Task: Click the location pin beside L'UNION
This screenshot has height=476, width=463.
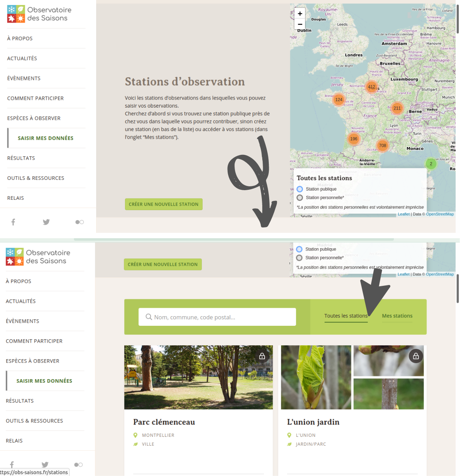Action: (289, 435)
